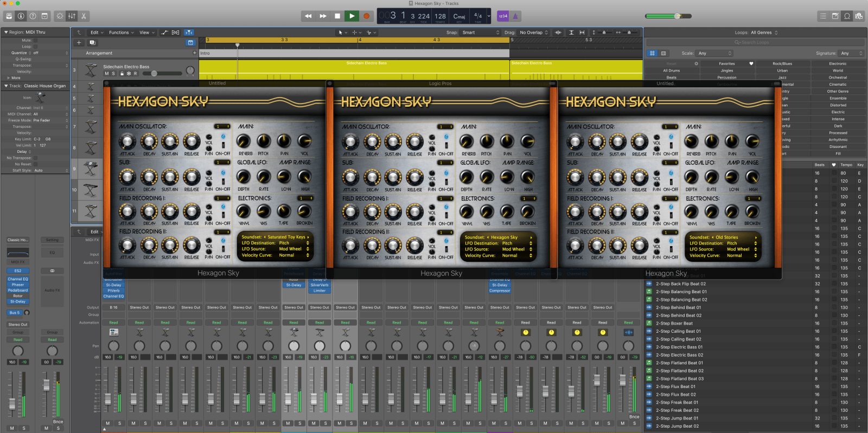The height and width of the screenshot is (433, 868).
Task: Toggle the blue Catch playhead icon
Action: coord(188,33)
